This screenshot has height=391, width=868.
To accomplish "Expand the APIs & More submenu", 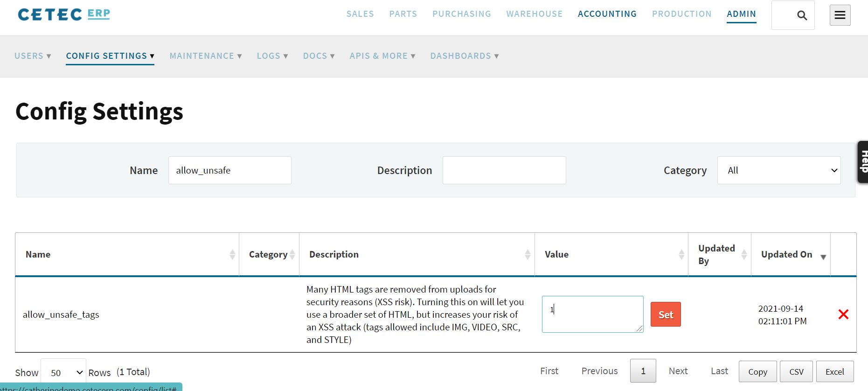I will (x=382, y=56).
